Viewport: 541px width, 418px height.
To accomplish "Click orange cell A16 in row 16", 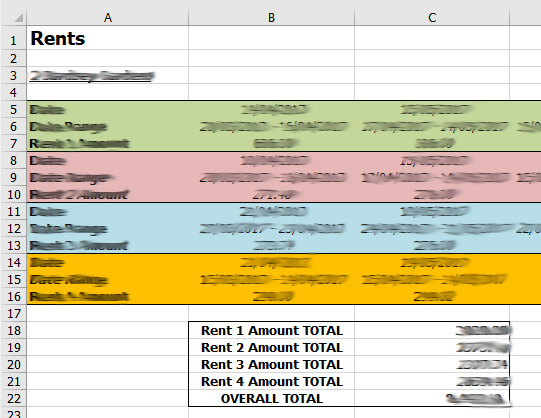I will [x=108, y=297].
